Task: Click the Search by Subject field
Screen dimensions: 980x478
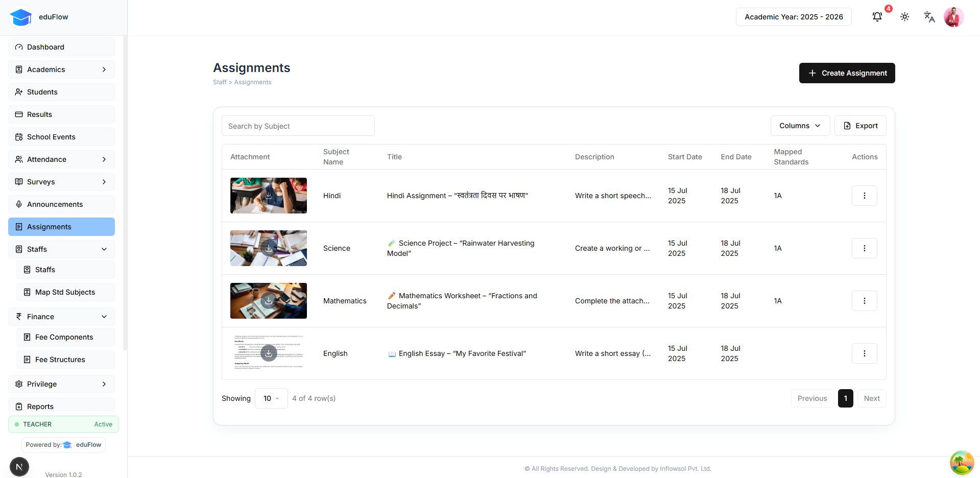Action: click(x=298, y=126)
